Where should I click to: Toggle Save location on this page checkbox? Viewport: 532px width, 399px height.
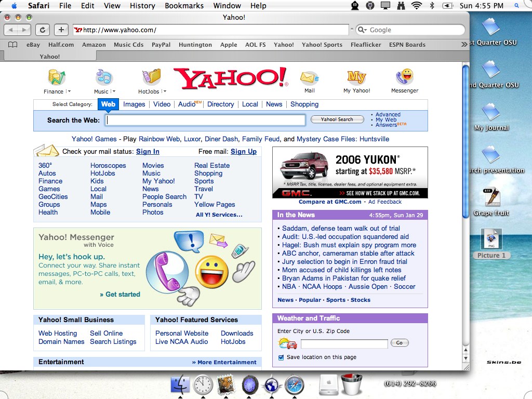pyautogui.click(x=281, y=357)
